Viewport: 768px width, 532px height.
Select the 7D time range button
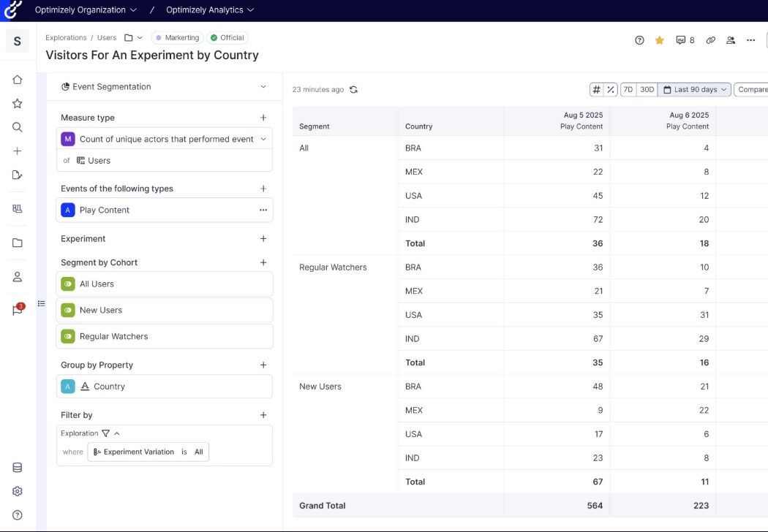[x=628, y=90]
